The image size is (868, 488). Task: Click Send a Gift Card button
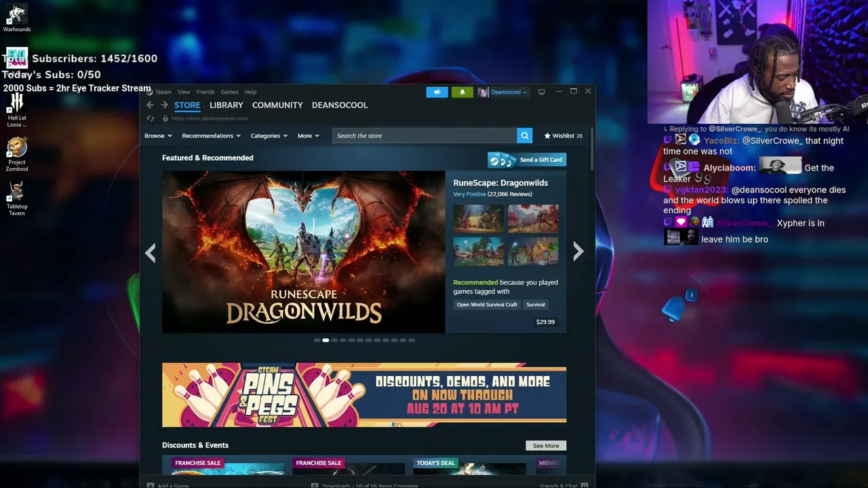pyautogui.click(x=527, y=160)
